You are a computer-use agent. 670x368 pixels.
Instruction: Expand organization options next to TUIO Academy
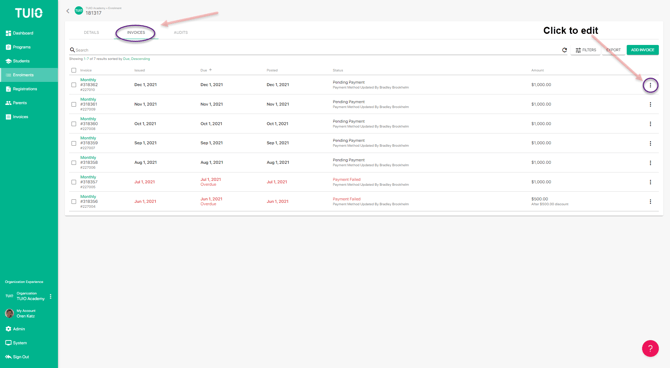tap(51, 296)
